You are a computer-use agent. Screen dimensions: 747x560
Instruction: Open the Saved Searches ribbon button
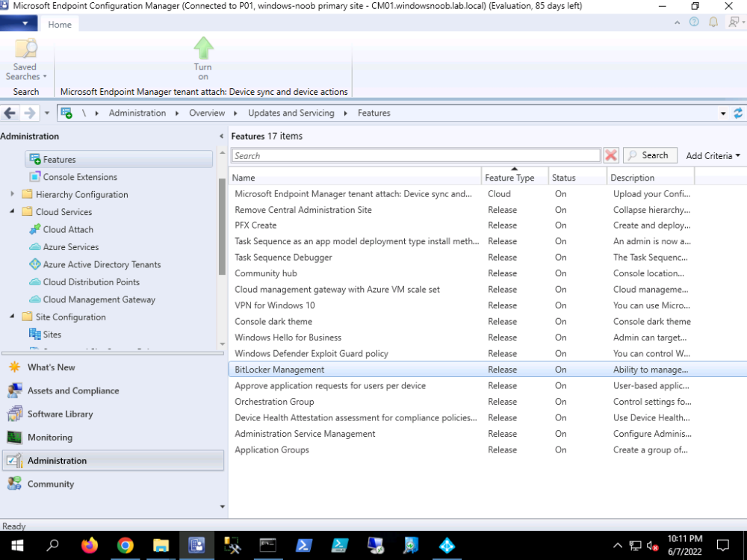point(25,60)
